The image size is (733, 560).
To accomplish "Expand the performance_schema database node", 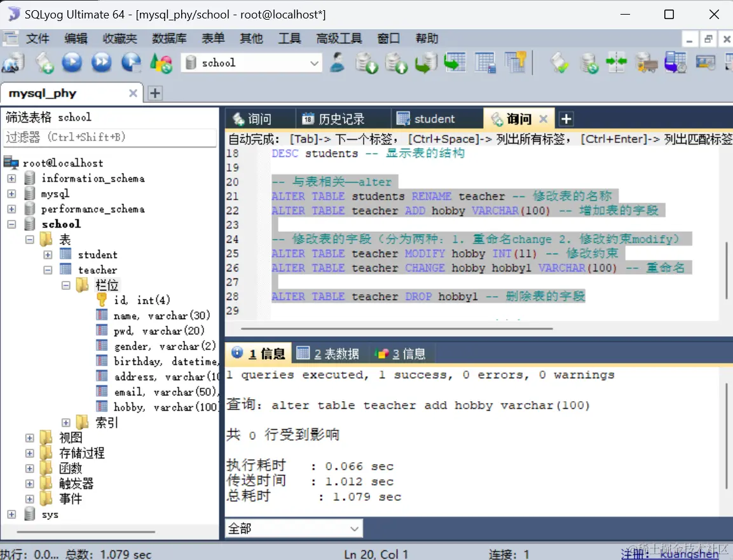I will click(11, 209).
